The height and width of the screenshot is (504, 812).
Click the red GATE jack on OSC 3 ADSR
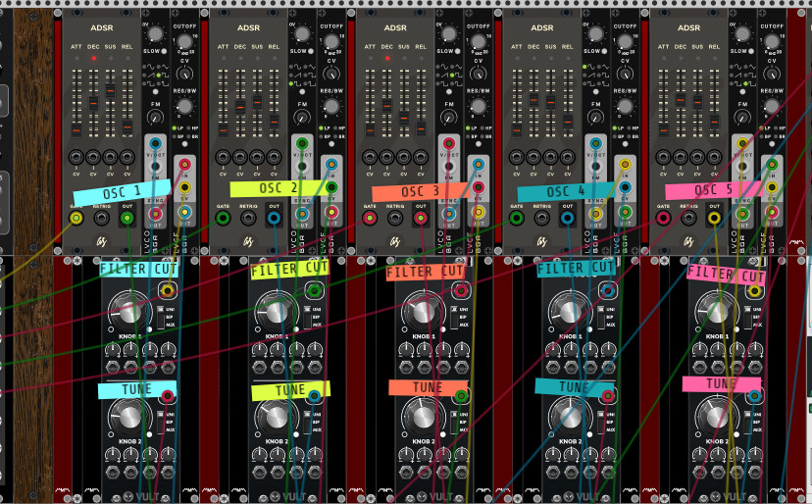[x=370, y=218]
